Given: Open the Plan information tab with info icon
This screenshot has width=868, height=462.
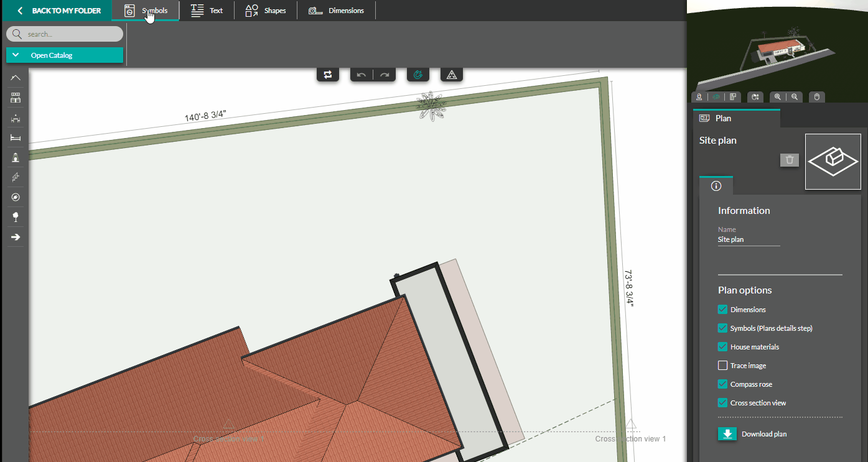Looking at the screenshot, I should [x=716, y=185].
